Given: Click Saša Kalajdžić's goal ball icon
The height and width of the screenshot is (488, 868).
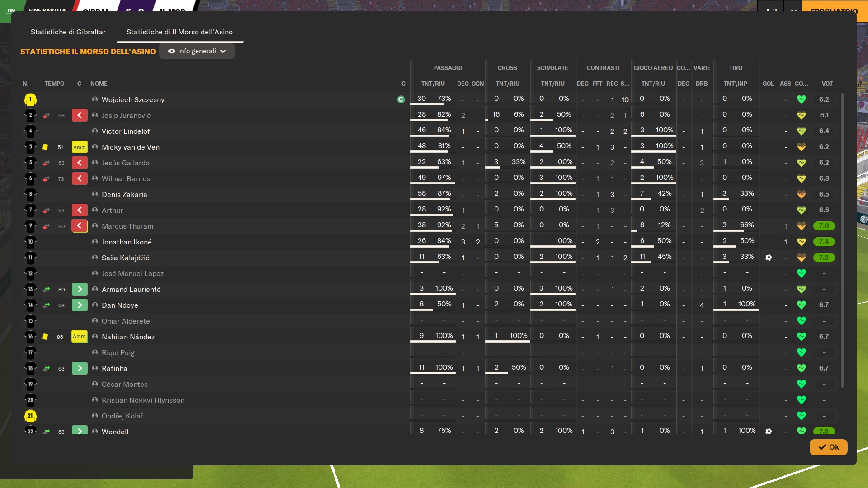Looking at the screenshot, I should coord(769,258).
